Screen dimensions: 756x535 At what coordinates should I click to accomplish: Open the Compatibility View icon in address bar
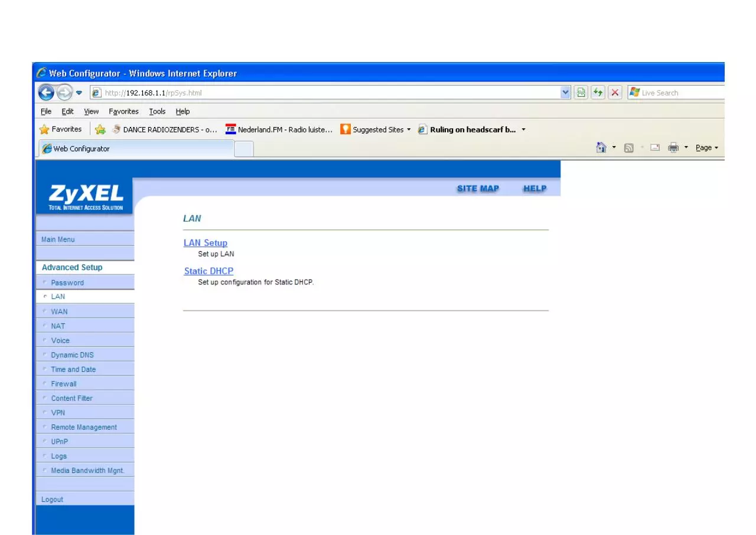[x=581, y=92]
